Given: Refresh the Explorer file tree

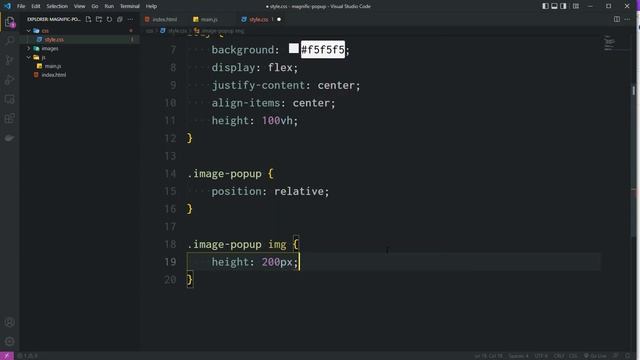Looking at the screenshot, I should (x=109, y=19).
